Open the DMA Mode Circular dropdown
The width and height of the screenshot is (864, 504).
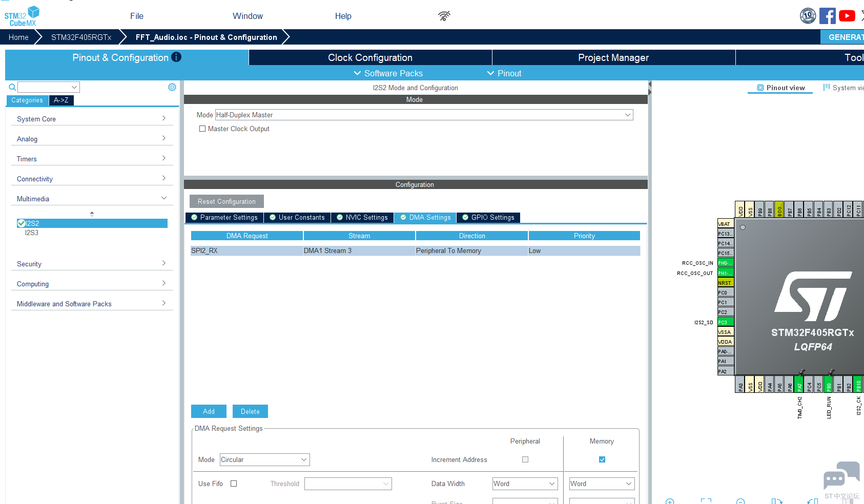point(264,460)
